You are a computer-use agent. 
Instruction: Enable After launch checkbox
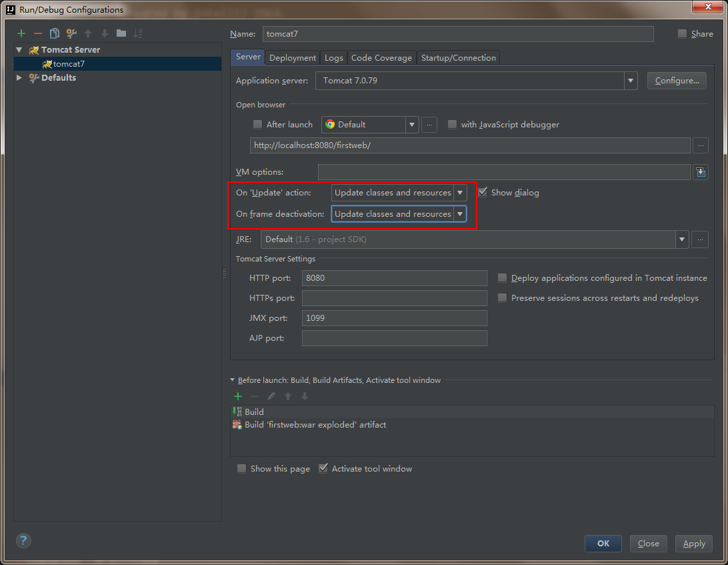[x=257, y=125]
